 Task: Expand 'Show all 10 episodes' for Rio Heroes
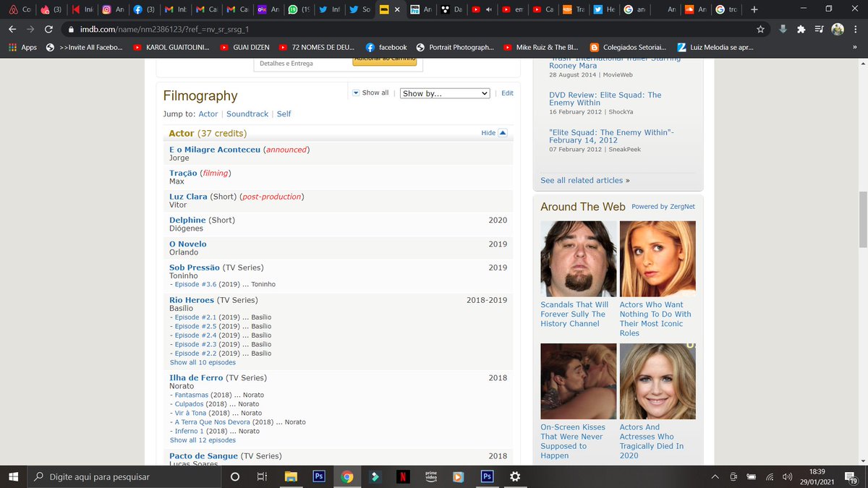(x=203, y=362)
